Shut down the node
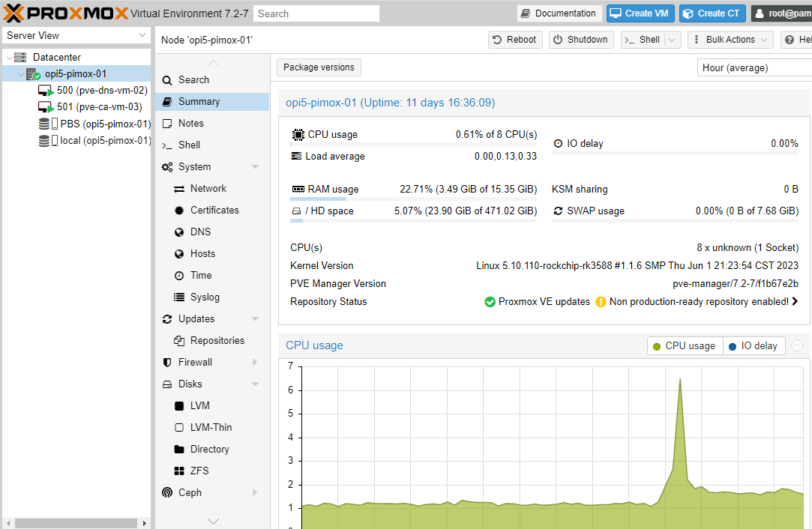Screen dimensions: 812x529 [581, 40]
